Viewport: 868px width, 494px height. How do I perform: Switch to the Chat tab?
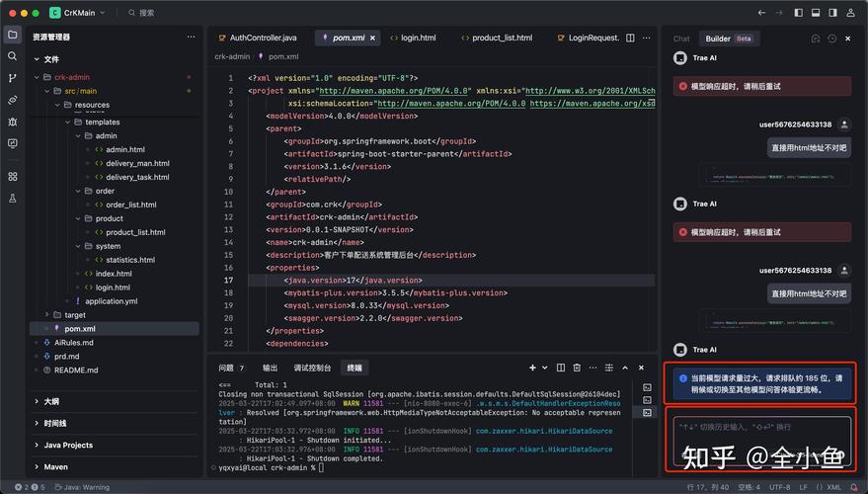pyautogui.click(x=681, y=39)
